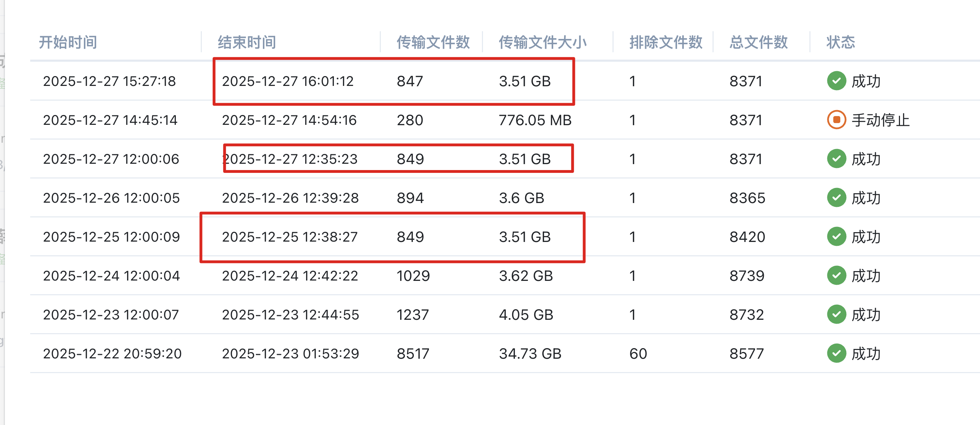980x425 pixels.
Task: Click end time 2025-12-24 12:42:22
Action: pyautogui.click(x=290, y=276)
